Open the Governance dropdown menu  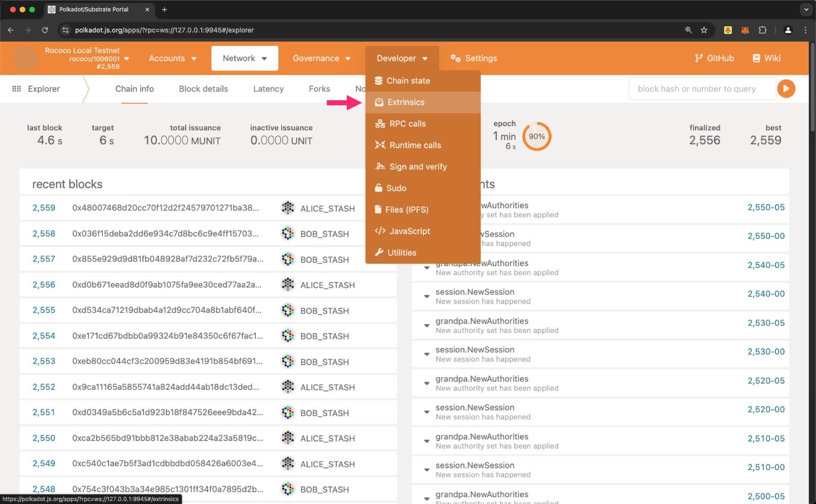click(321, 58)
